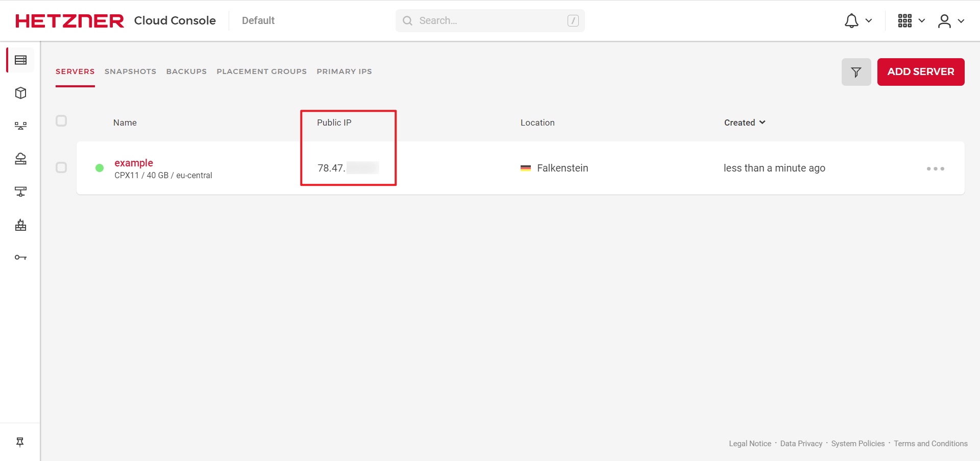This screenshot has width=980, height=461.
Task: Click the German flag icon
Action: [x=525, y=168]
